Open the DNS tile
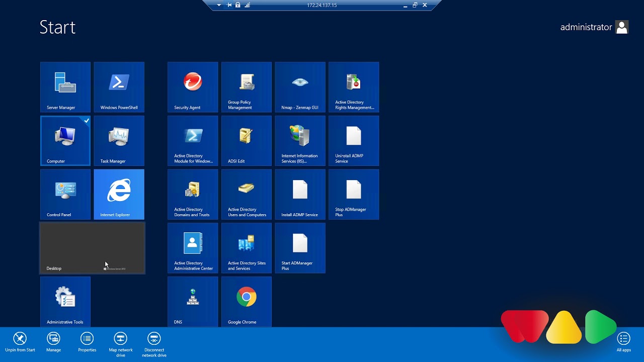The width and height of the screenshot is (644, 362). coord(193,302)
